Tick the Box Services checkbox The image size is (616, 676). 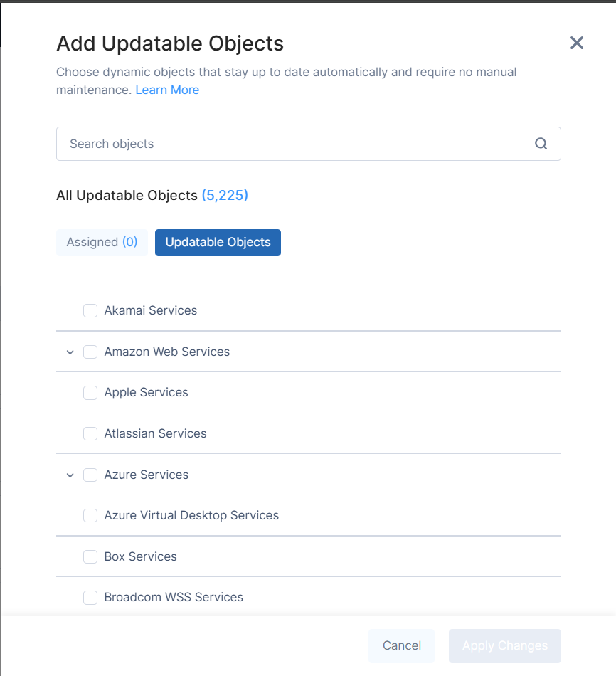pos(90,556)
